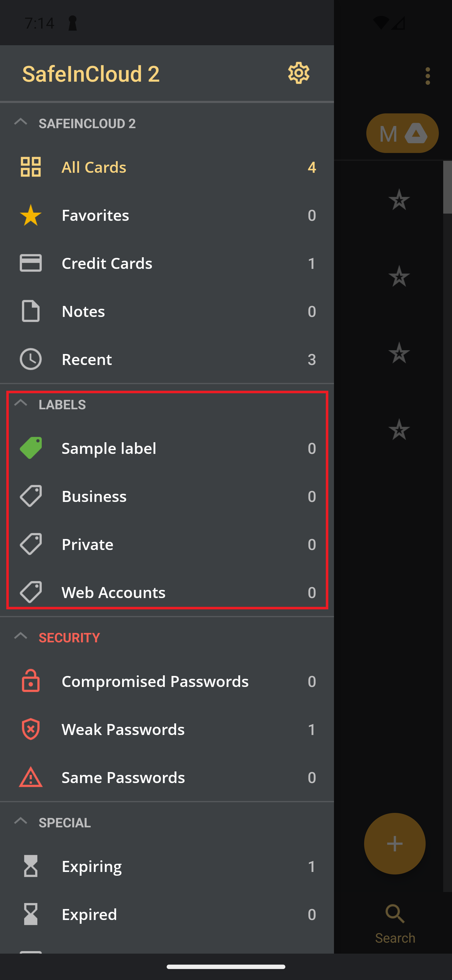The width and height of the screenshot is (452, 980).
Task: Tap the round plus add-card button
Action: click(x=395, y=843)
